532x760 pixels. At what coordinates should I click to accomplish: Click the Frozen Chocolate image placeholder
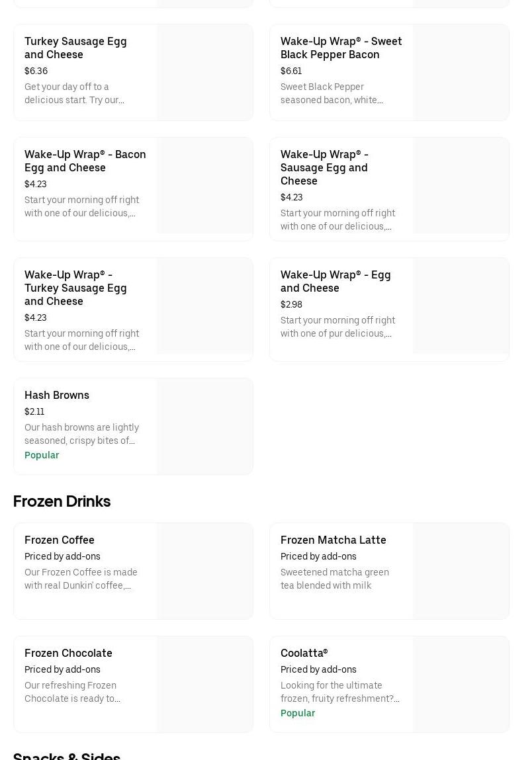[x=204, y=684]
